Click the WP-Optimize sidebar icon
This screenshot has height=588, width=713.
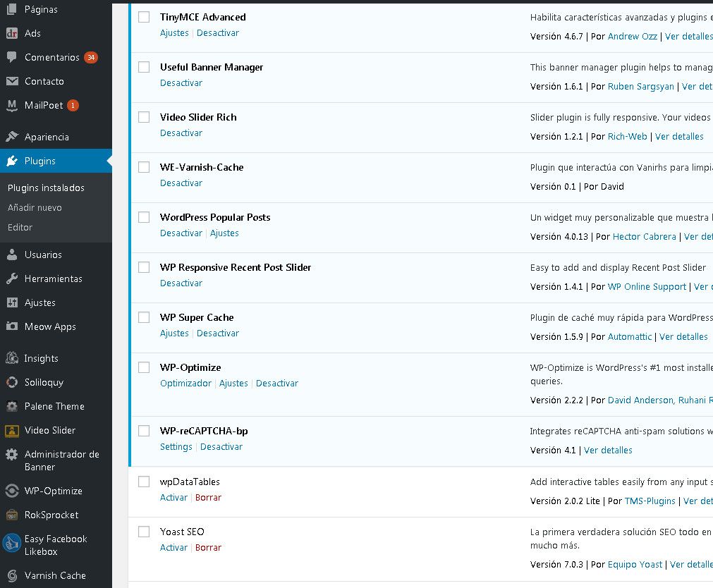pyautogui.click(x=12, y=491)
